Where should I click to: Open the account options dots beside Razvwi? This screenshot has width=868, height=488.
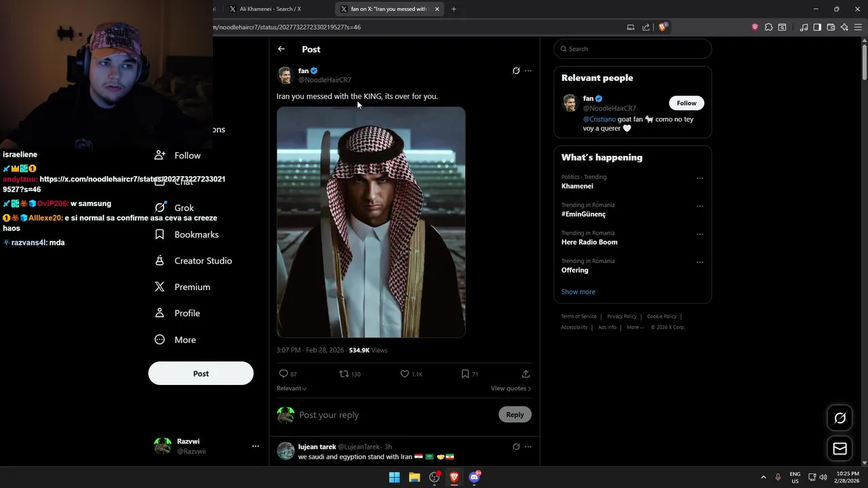[x=256, y=446]
